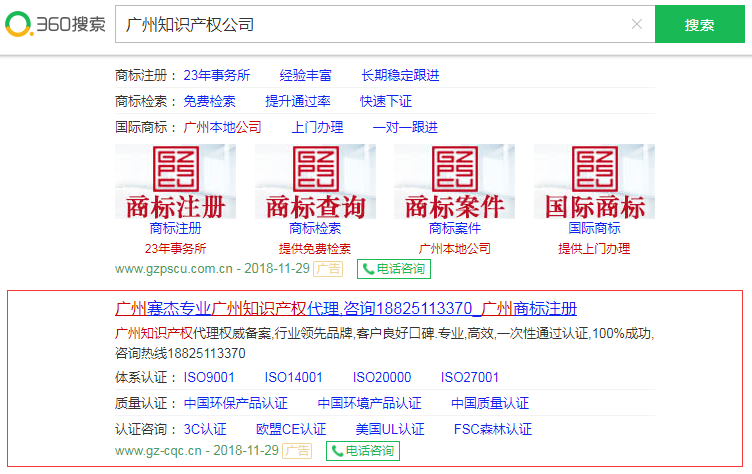This screenshot has width=752, height=474.
Task: Click the ISO27001 link
Action: coord(470,377)
